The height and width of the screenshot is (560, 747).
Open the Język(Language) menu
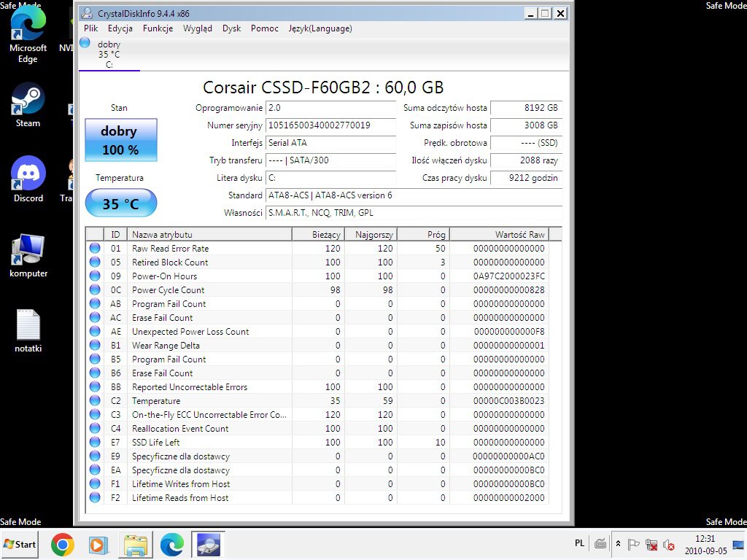(x=320, y=28)
